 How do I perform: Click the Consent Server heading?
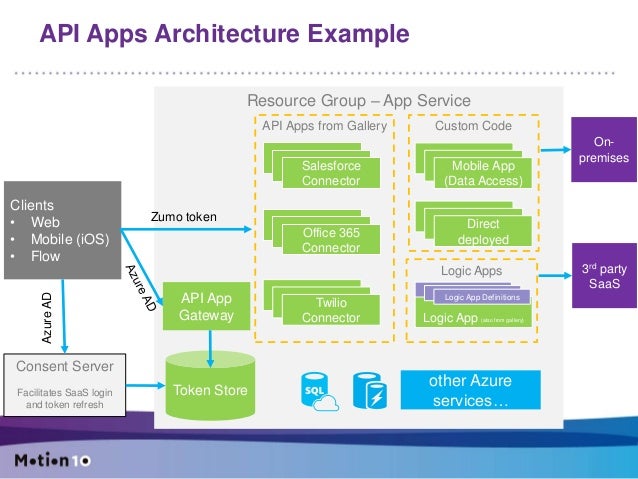[x=65, y=366]
